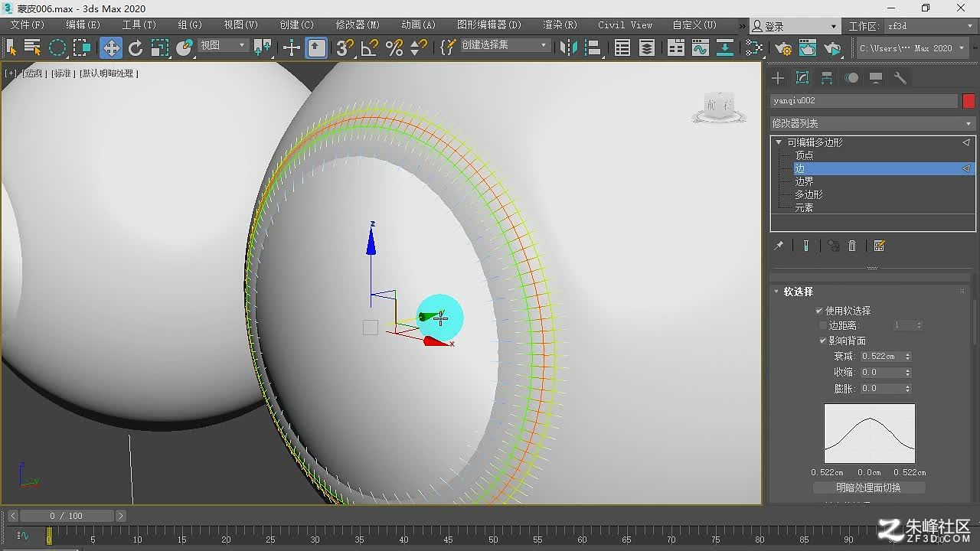980x551 pixels.
Task: Click the Select and Place tool
Action: point(185,47)
